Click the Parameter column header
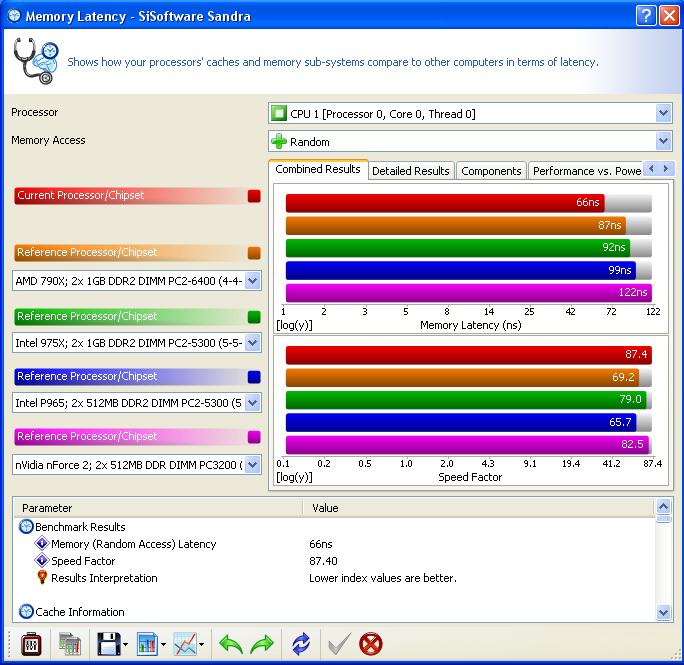Screen dimensions: 684x665 (158, 508)
